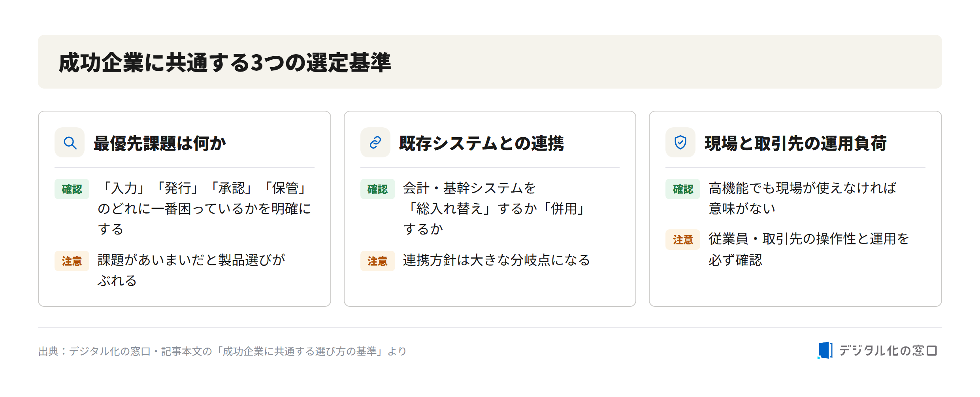The height and width of the screenshot is (397, 980).
Task: Click the 注意 badge in the middle card
Action: [377, 261]
